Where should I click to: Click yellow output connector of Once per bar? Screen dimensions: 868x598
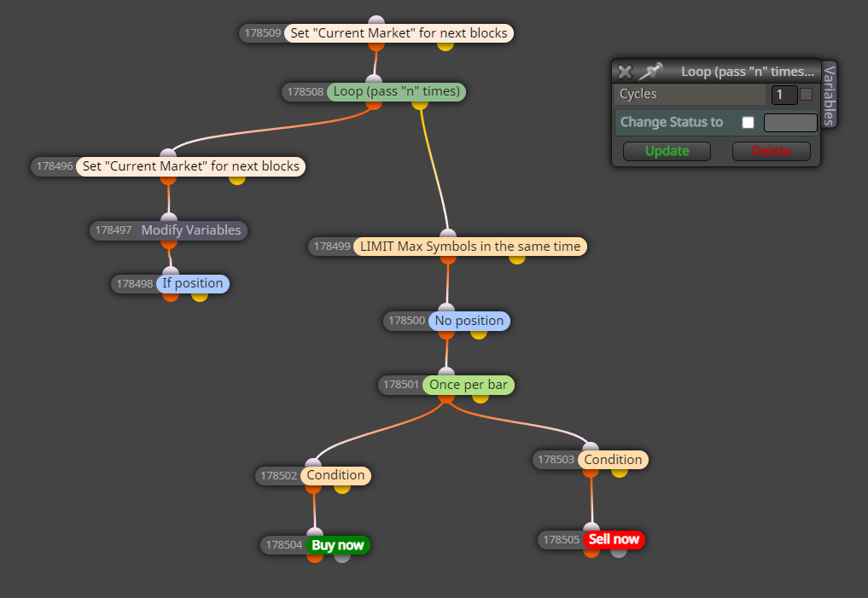[x=480, y=397]
